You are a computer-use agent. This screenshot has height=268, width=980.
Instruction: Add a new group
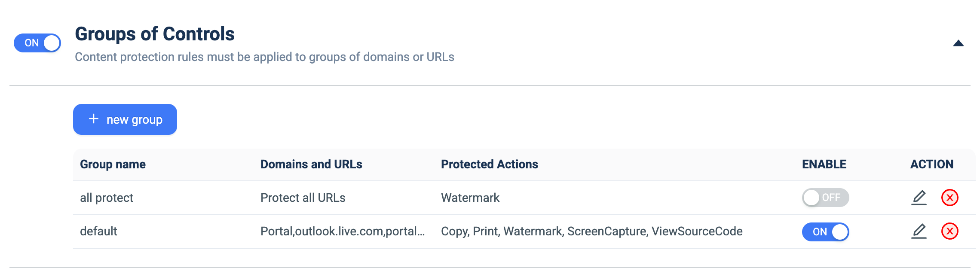click(125, 119)
